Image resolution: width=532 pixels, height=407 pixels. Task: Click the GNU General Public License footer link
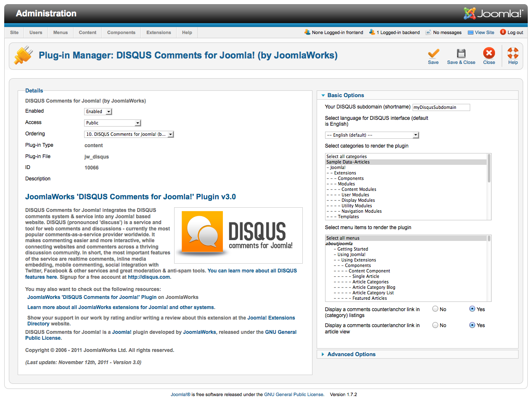(294, 394)
